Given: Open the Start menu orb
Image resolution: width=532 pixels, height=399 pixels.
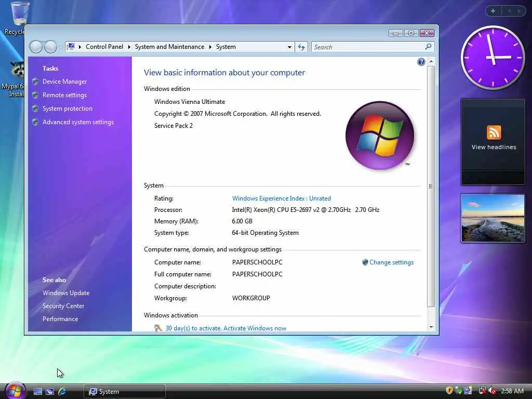Looking at the screenshot, I should [x=15, y=391].
